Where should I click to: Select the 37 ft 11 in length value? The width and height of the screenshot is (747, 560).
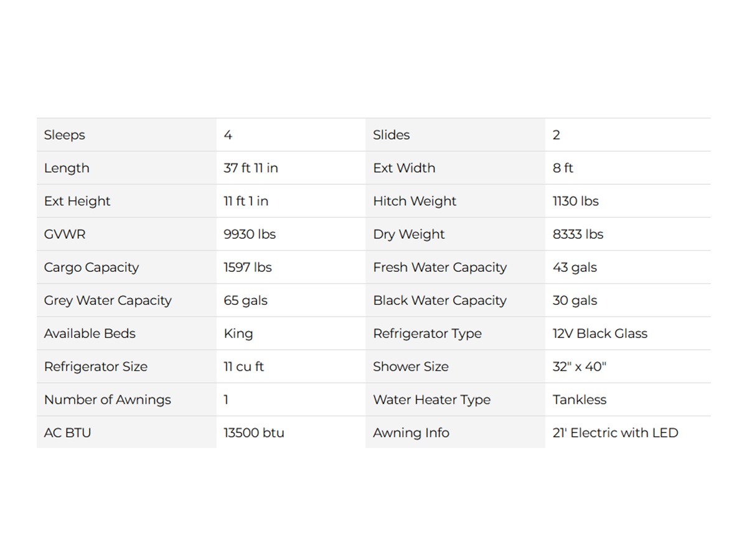click(251, 168)
